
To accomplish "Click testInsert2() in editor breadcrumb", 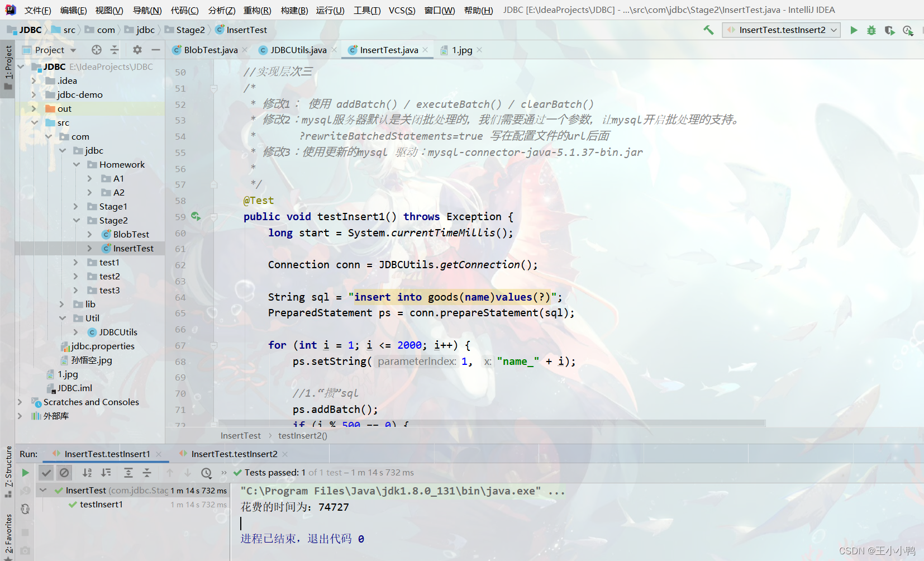I will pyautogui.click(x=303, y=436).
